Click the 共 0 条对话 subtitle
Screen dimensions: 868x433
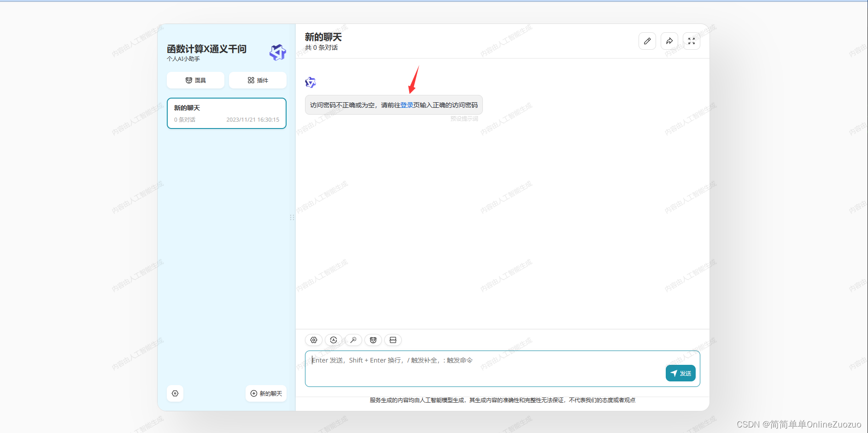[322, 47]
